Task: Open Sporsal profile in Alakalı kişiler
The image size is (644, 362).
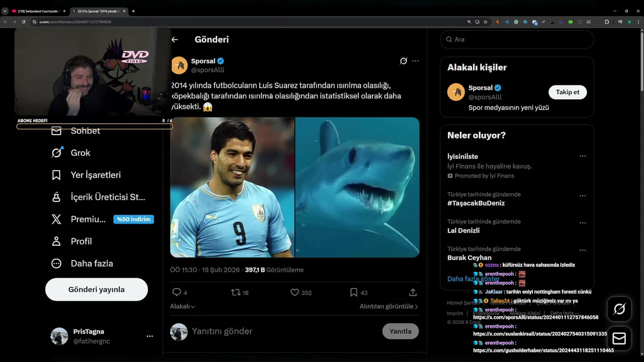Action: click(x=480, y=87)
